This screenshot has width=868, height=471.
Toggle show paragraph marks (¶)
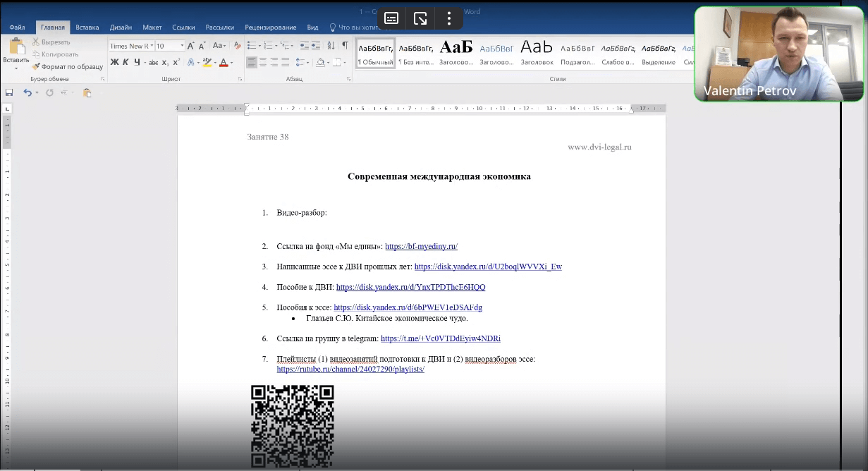(345, 46)
